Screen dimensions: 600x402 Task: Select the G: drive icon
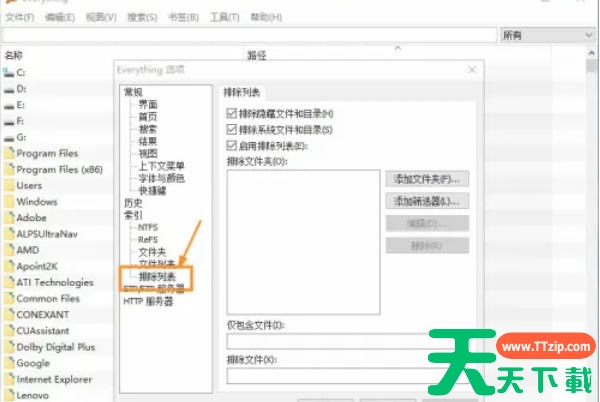pyautogui.click(x=9, y=137)
